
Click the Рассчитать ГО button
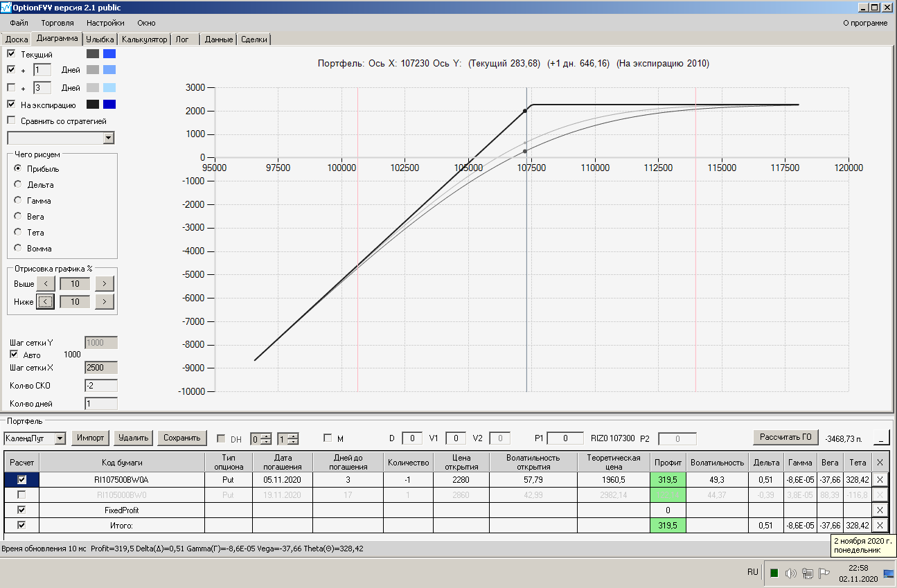785,437
